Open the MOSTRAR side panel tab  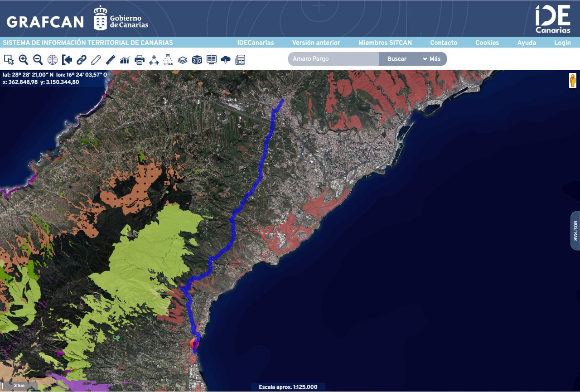click(x=575, y=231)
